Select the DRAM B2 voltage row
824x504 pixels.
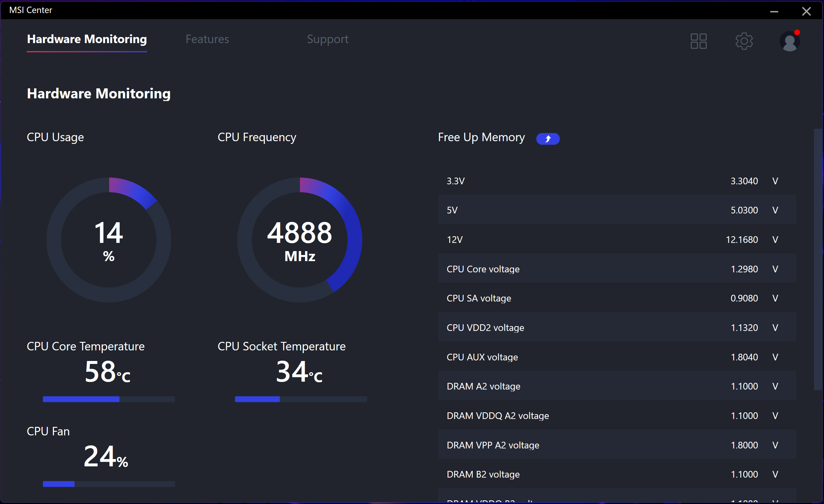tap(617, 474)
